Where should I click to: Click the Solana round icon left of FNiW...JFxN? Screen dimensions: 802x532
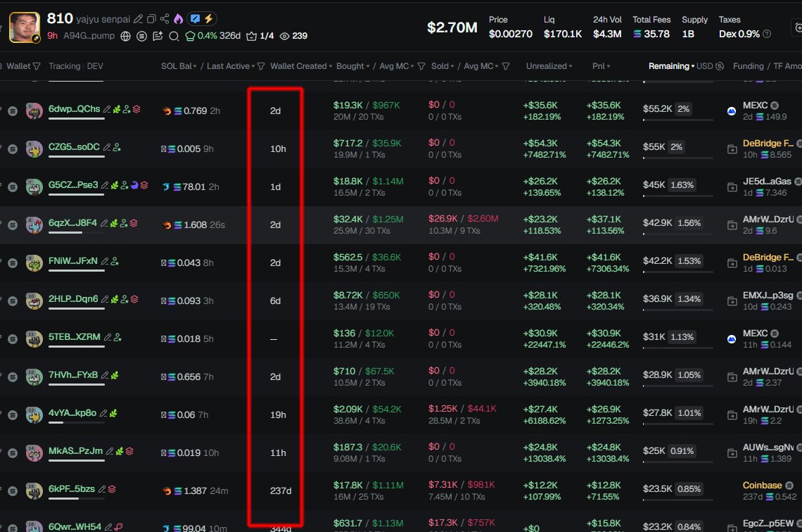point(13,263)
